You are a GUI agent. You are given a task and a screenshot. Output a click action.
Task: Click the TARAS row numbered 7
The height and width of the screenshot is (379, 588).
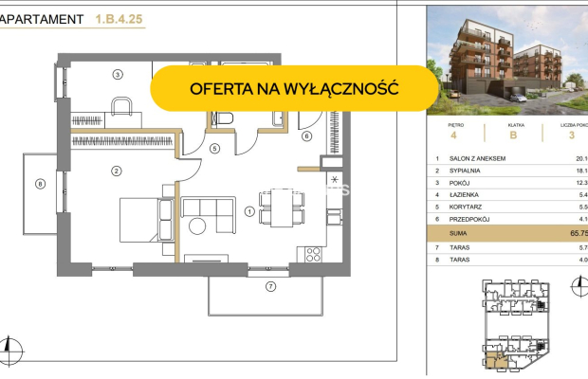coord(507,247)
